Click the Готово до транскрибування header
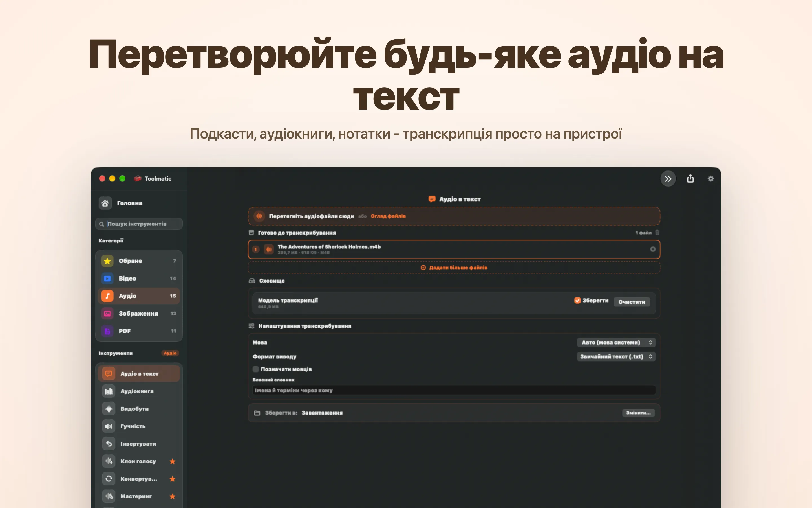 [297, 233]
